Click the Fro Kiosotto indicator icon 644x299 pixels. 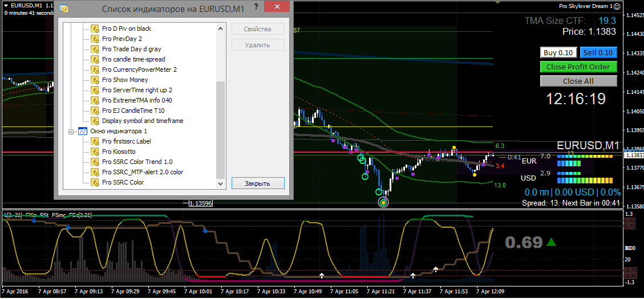95,151
